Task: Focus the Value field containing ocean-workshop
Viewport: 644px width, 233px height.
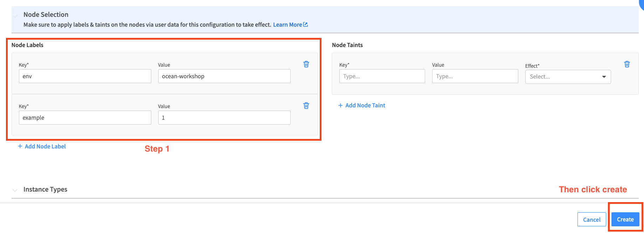Action: [x=224, y=76]
